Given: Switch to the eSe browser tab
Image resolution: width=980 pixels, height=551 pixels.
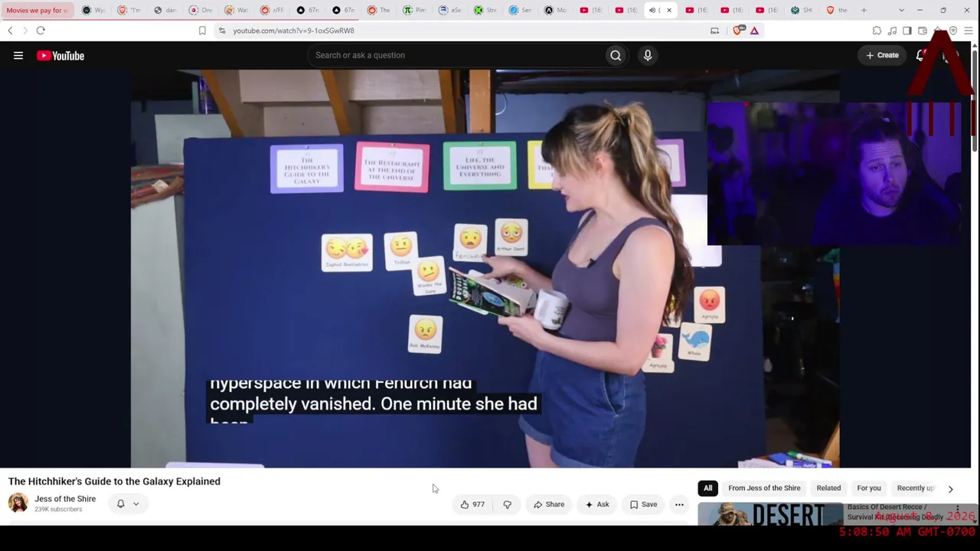Looking at the screenshot, I should coord(451,10).
